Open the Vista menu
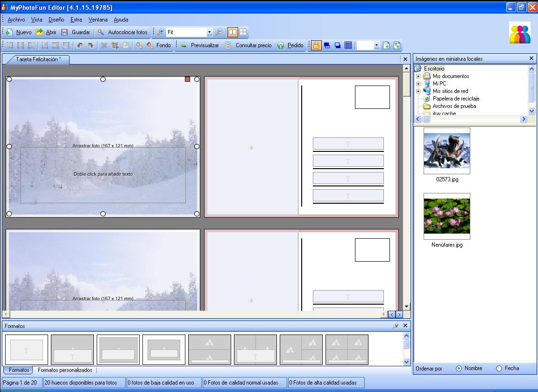Screen dimensions: 538x392 [x=36, y=20]
